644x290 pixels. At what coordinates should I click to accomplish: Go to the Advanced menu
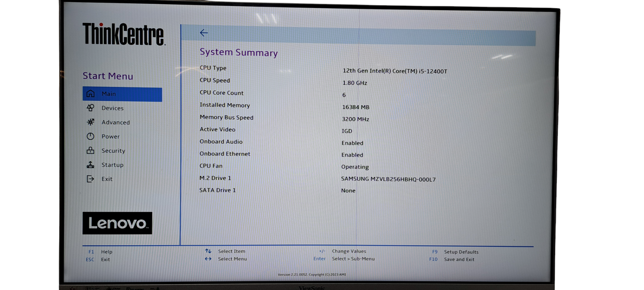116,122
